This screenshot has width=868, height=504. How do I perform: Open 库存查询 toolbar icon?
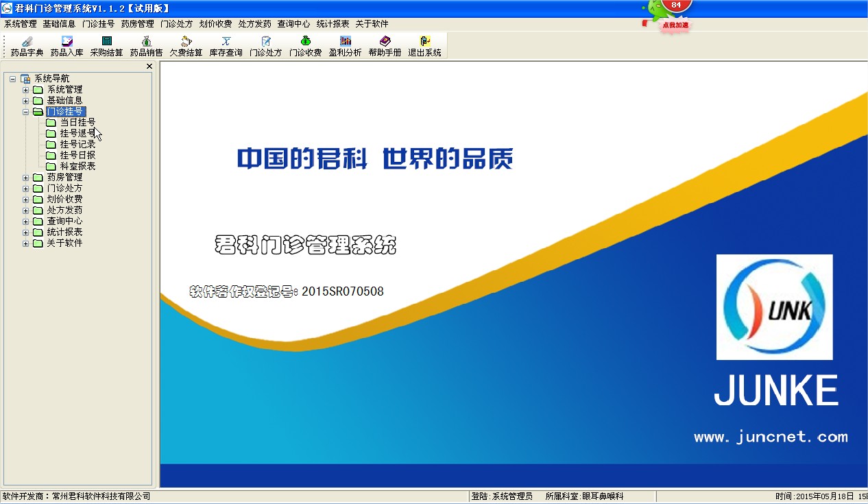click(x=226, y=46)
